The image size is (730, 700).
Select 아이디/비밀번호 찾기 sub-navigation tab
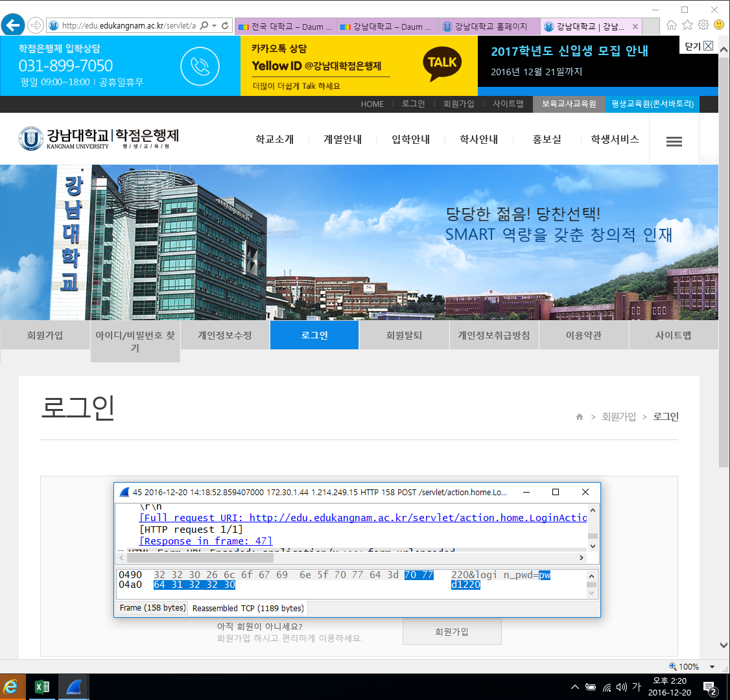[135, 341]
